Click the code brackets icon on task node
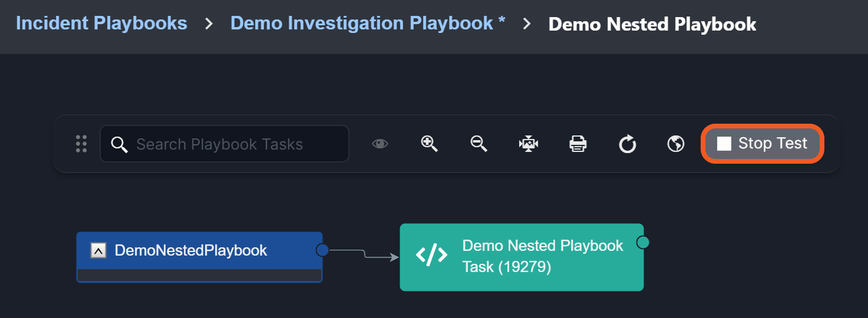 point(432,256)
